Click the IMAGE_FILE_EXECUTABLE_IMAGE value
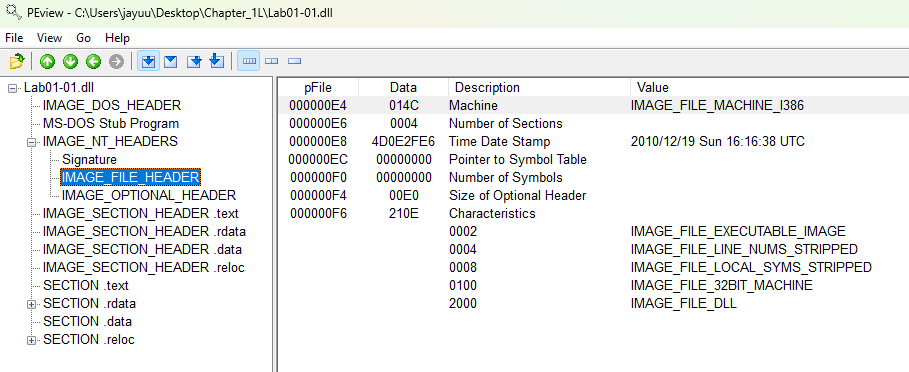Image resolution: width=909 pixels, height=372 pixels. coord(738,232)
